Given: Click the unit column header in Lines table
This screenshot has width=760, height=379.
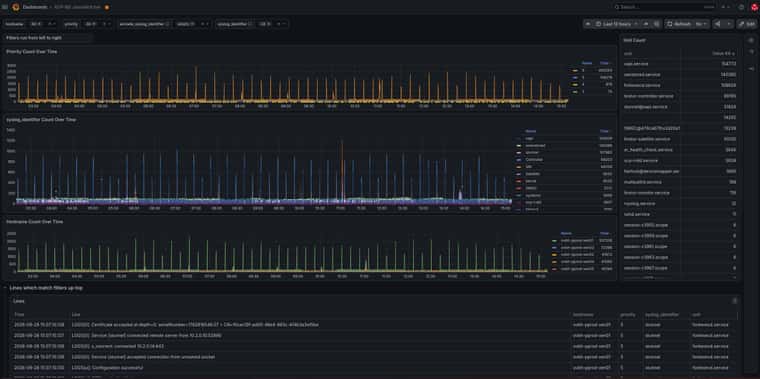Looking at the screenshot, I should pyautogui.click(x=696, y=315).
